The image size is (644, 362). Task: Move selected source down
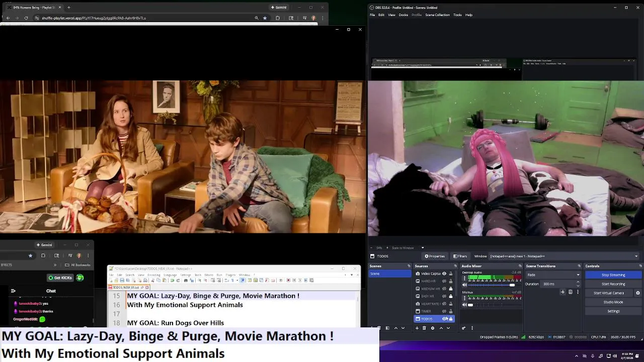pos(448,328)
